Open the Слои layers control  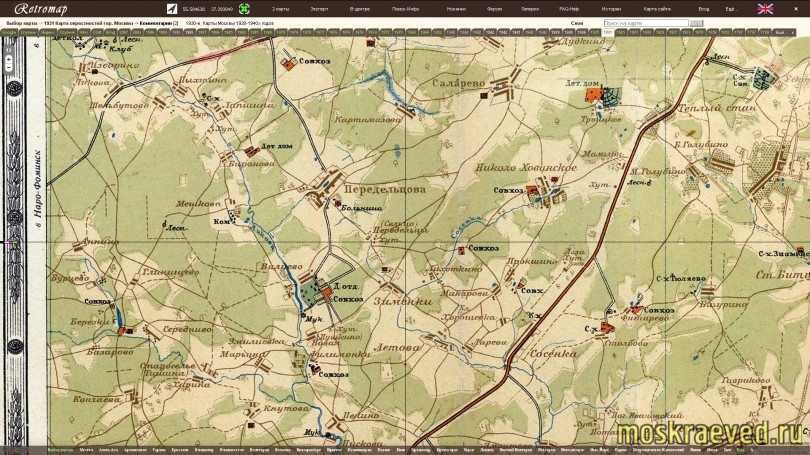[577, 23]
